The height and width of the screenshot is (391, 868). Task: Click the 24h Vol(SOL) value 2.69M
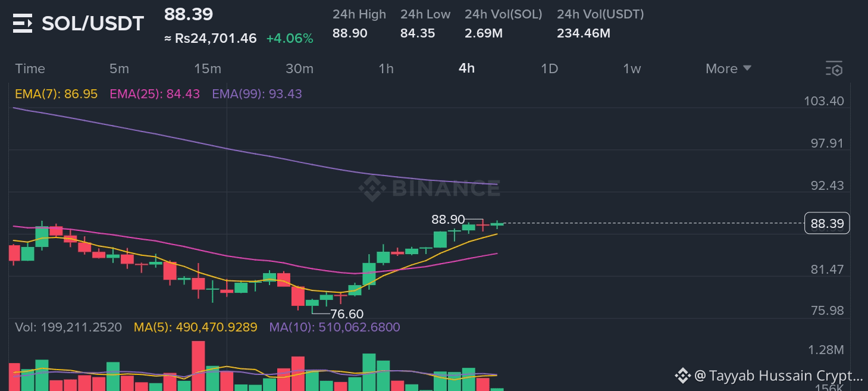click(x=484, y=33)
